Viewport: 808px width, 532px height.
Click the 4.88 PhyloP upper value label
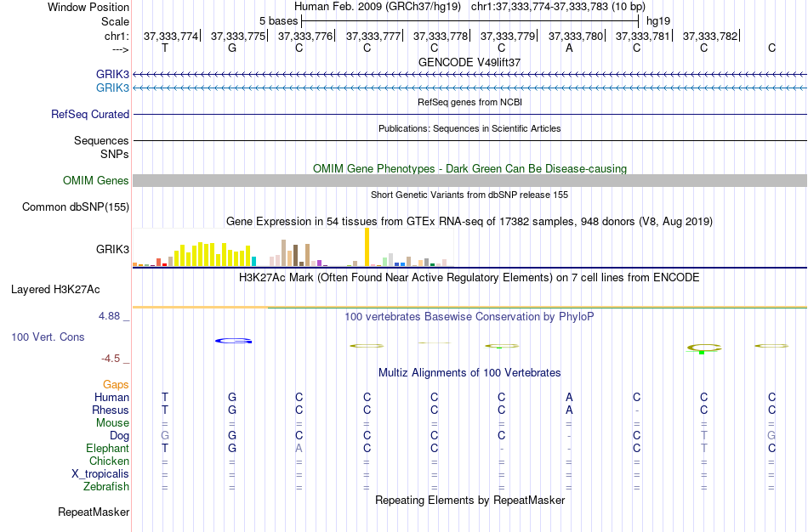tap(109, 315)
